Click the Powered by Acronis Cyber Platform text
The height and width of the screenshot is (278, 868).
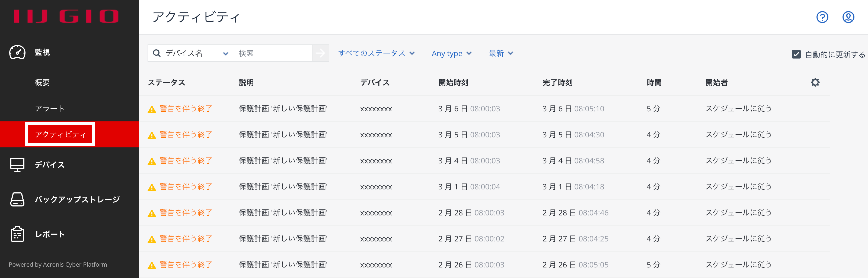pos(58,264)
